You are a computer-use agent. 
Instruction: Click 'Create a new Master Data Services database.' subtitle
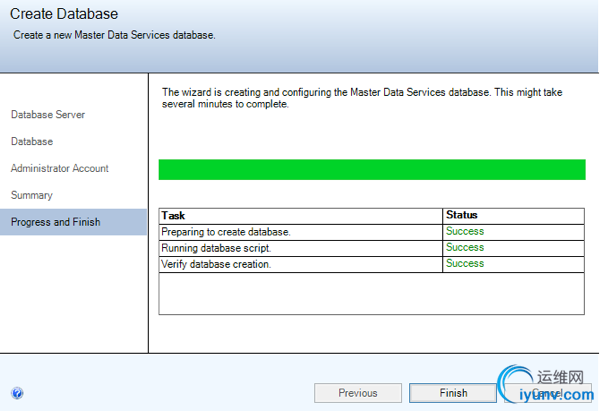click(114, 35)
